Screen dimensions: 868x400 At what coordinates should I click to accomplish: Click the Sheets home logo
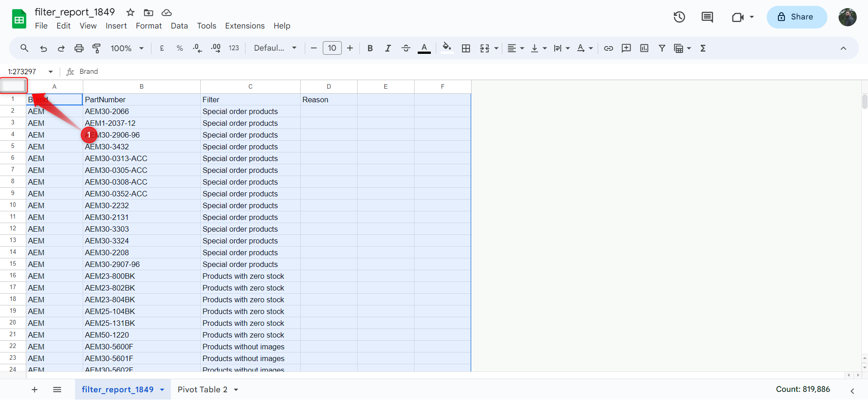click(x=19, y=19)
